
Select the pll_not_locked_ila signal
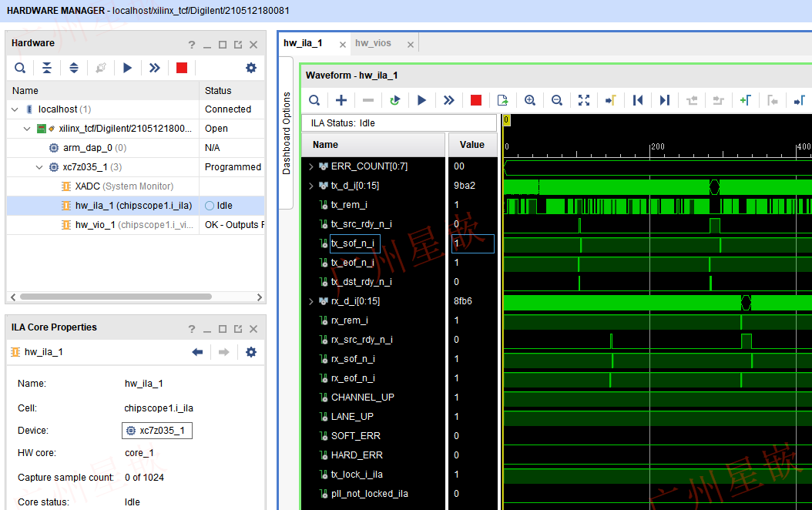click(x=370, y=493)
